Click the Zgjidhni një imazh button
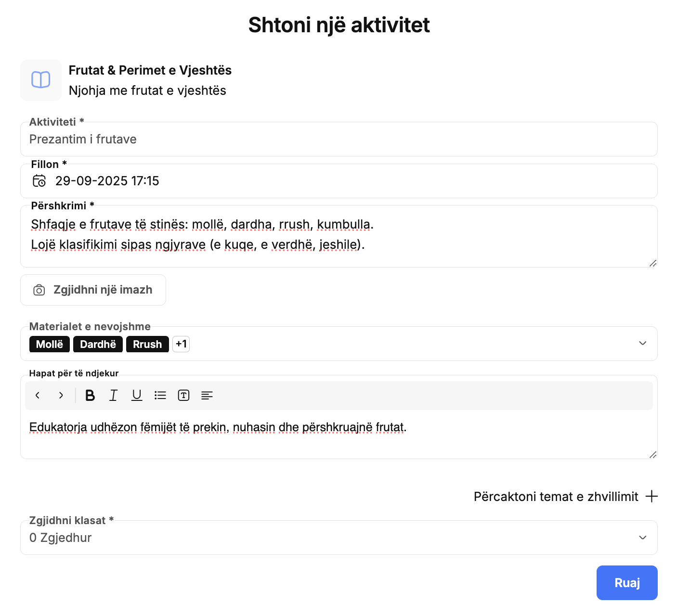The width and height of the screenshot is (677, 616). [x=93, y=290]
